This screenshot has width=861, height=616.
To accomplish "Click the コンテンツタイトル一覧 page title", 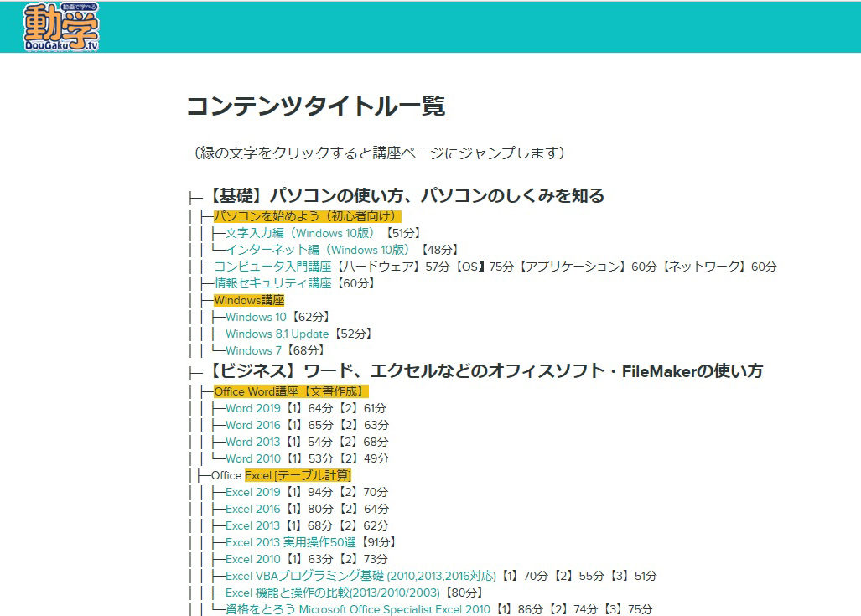I will [316, 106].
